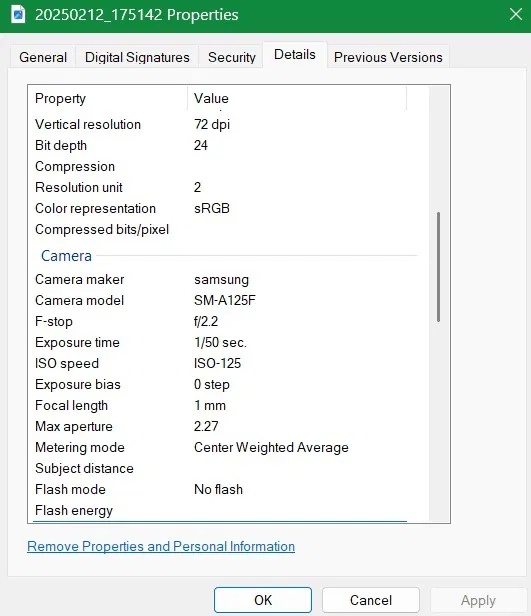This screenshot has width=531, height=616.
Task: Select the 72 dpi value
Action: [x=212, y=124]
